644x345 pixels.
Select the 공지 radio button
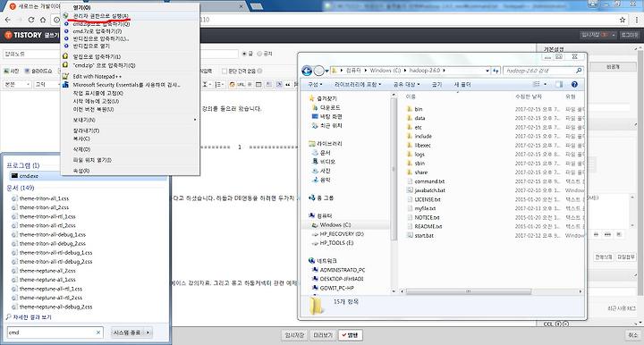point(259,54)
